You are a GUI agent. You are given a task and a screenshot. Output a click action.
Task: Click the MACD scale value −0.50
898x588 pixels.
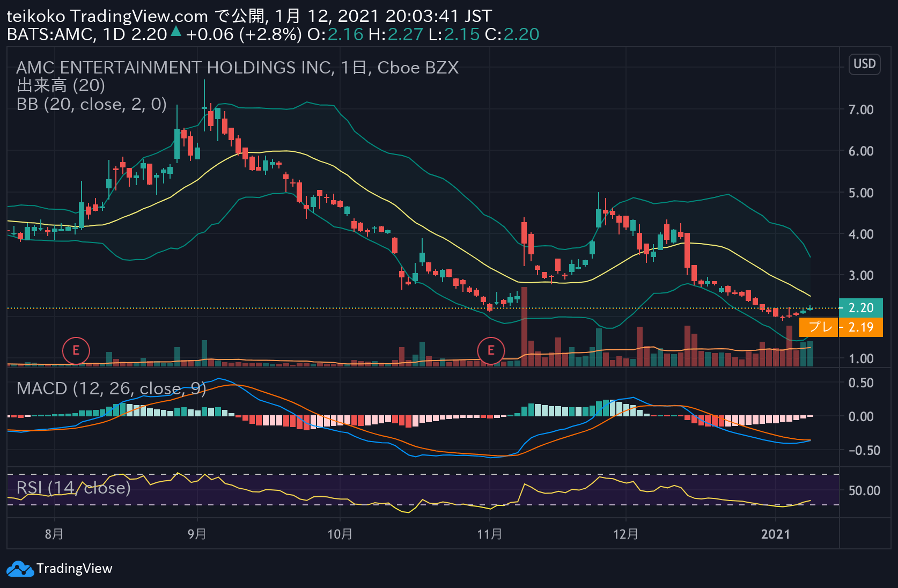864,450
